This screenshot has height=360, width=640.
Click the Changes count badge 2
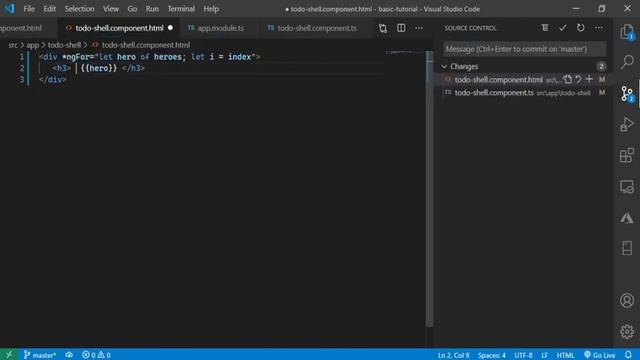(601, 67)
